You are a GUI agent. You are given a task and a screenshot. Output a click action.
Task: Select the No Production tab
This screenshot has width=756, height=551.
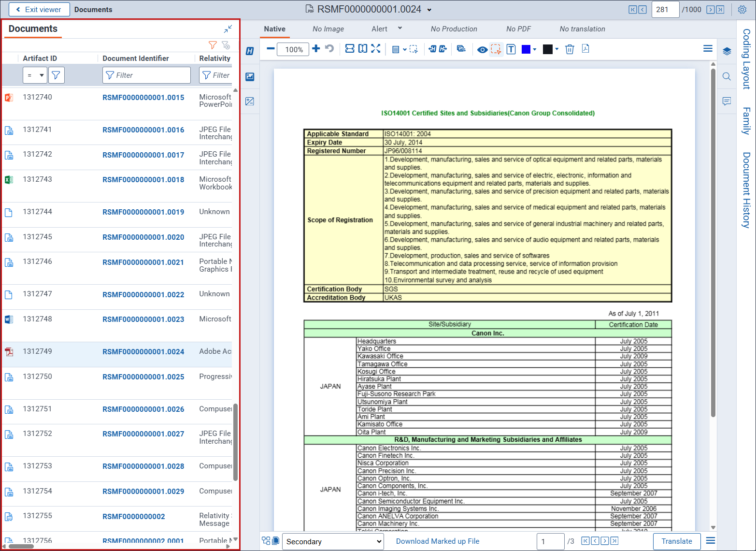click(454, 29)
